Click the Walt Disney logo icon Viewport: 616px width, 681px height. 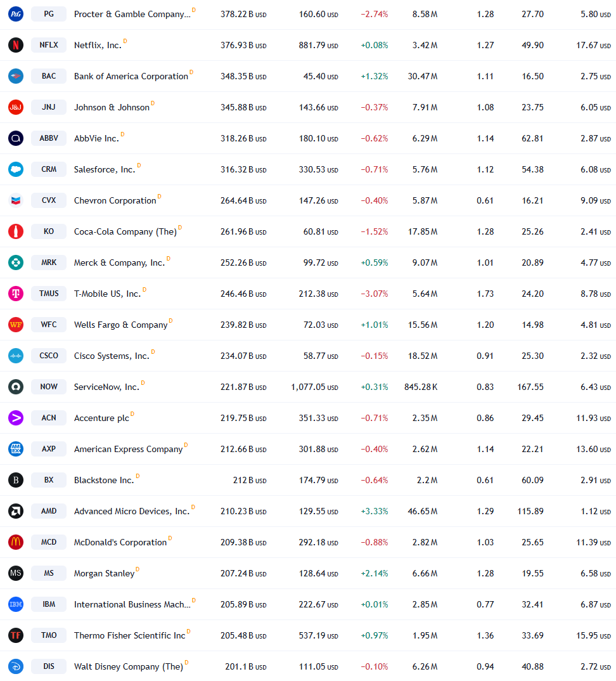coord(16,666)
